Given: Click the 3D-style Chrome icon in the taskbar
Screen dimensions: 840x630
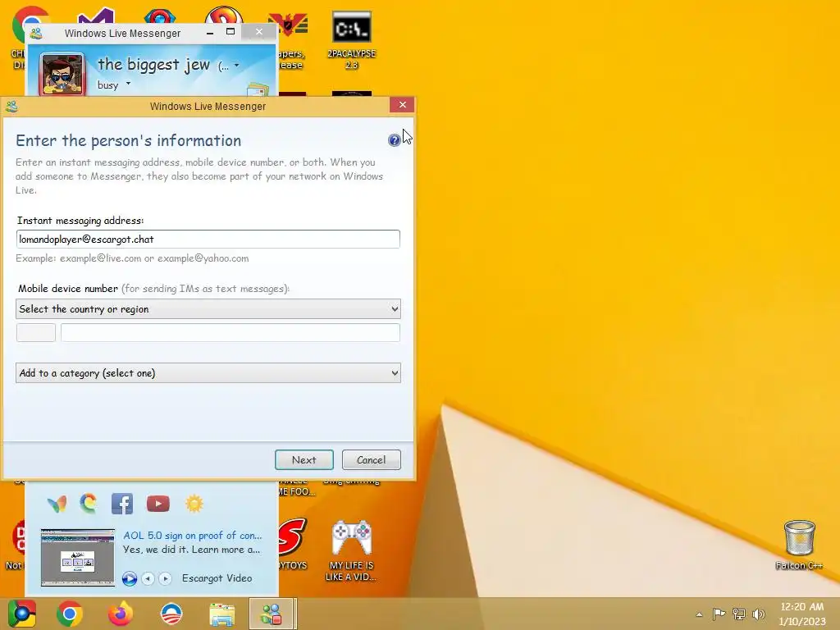Looking at the screenshot, I should coord(22,614).
